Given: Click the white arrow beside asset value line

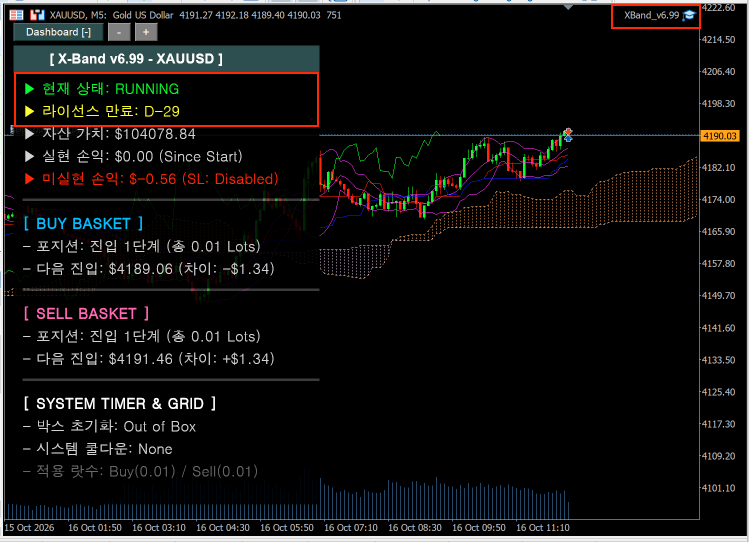Looking at the screenshot, I should [x=30, y=134].
